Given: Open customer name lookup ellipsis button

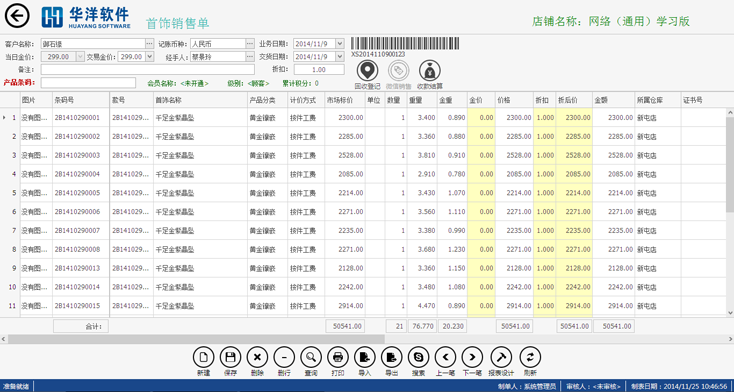Looking at the screenshot, I should click(x=149, y=44).
